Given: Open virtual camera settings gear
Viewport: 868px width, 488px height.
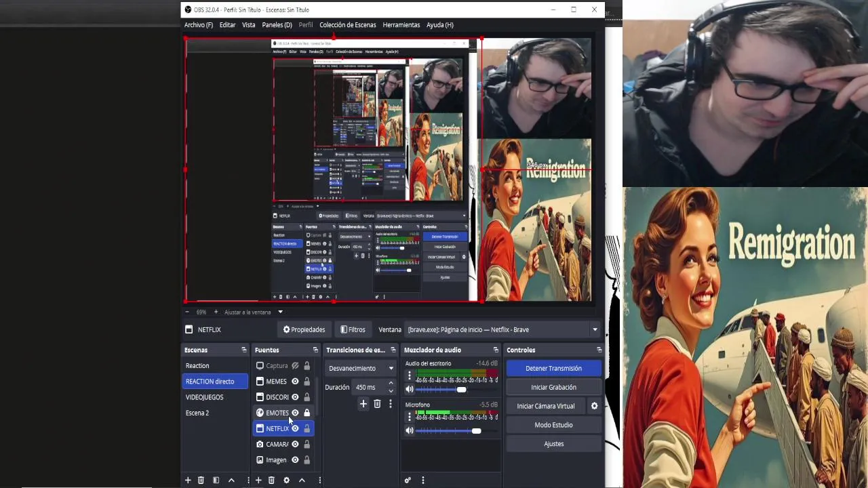Looking at the screenshot, I should 594,406.
